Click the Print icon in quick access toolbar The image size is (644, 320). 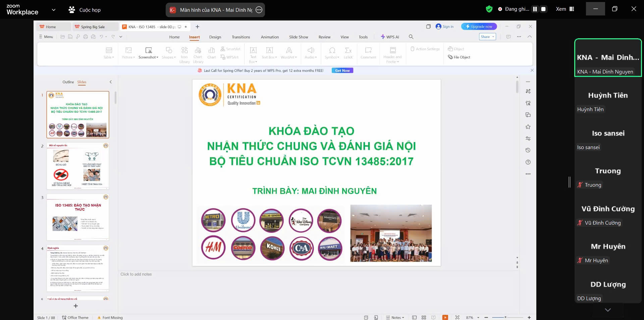click(x=86, y=37)
